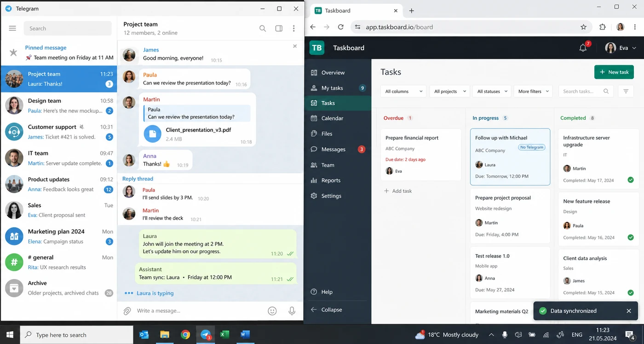Open the task sort/filter lines icon
The image size is (644, 344).
626,91
